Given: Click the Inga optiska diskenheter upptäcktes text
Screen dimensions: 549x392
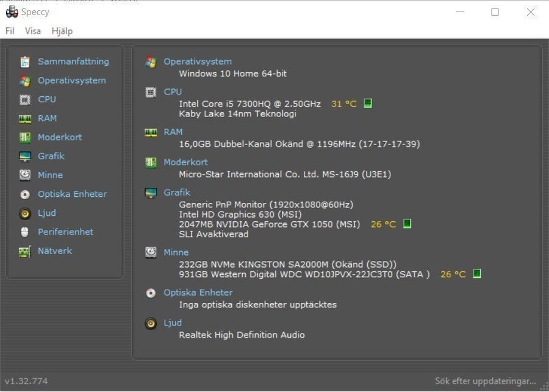Looking at the screenshot, I should point(257,304).
